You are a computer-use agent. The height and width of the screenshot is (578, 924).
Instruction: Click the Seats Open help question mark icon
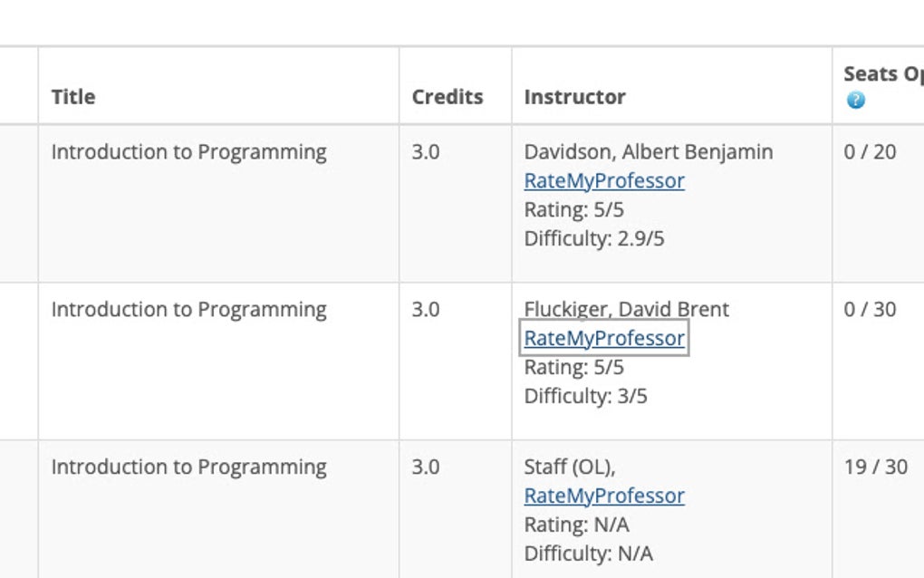[x=855, y=101]
